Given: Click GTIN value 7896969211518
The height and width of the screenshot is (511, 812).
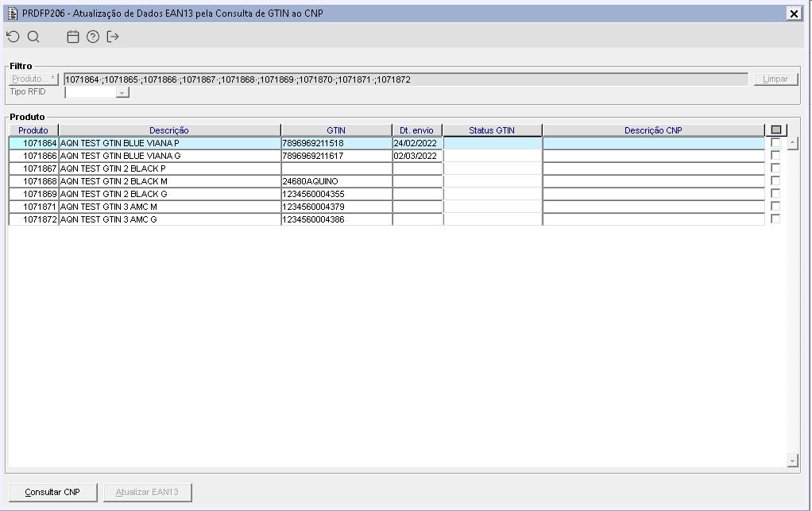Looking at the screenshot, I should tap(336, 143).
